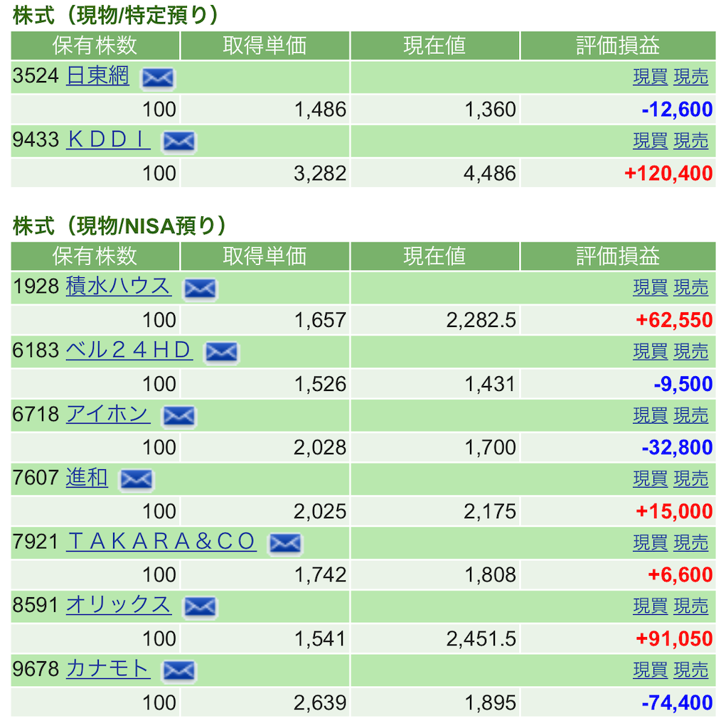Click TAKARA&CO current price 1,808
The height and width of the screenshot is (728, 726).
pos(490,575)
